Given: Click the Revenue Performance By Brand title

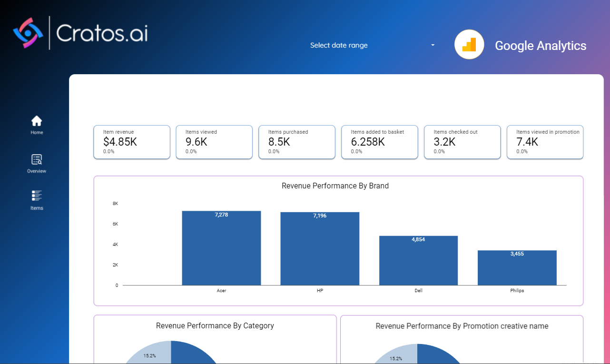Looking at the screenshot, I should 335,186.
